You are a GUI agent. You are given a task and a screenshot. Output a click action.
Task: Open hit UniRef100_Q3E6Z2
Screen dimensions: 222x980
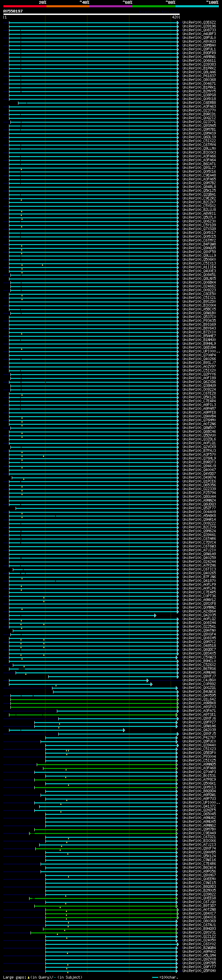[199, 23]
